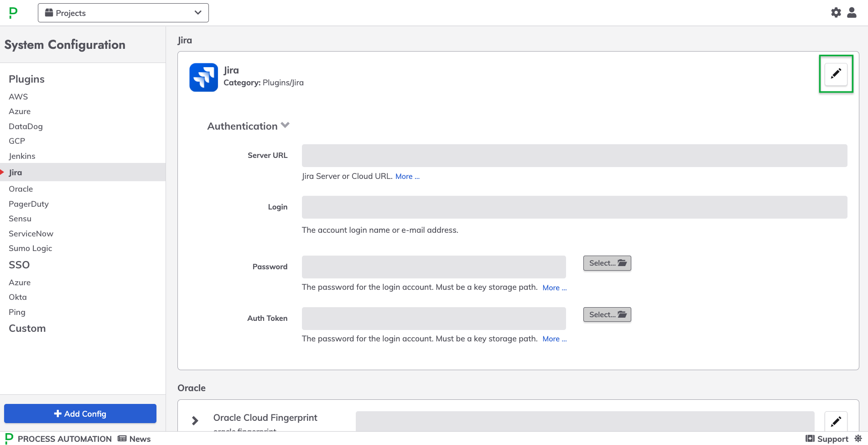The height and width of the screenshot is (445, 868).
Task: Select Sumo Logic in the sidebar
Action: (30, 248)
